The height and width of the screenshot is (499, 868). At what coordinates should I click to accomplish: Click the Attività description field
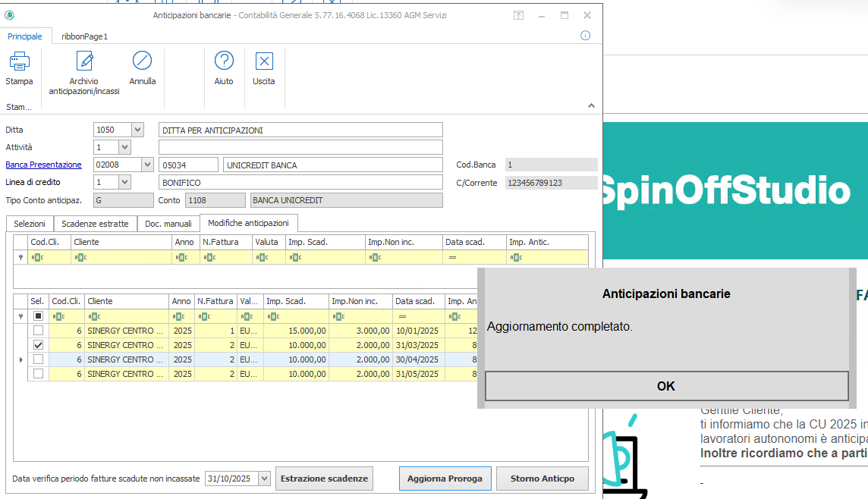300,147
